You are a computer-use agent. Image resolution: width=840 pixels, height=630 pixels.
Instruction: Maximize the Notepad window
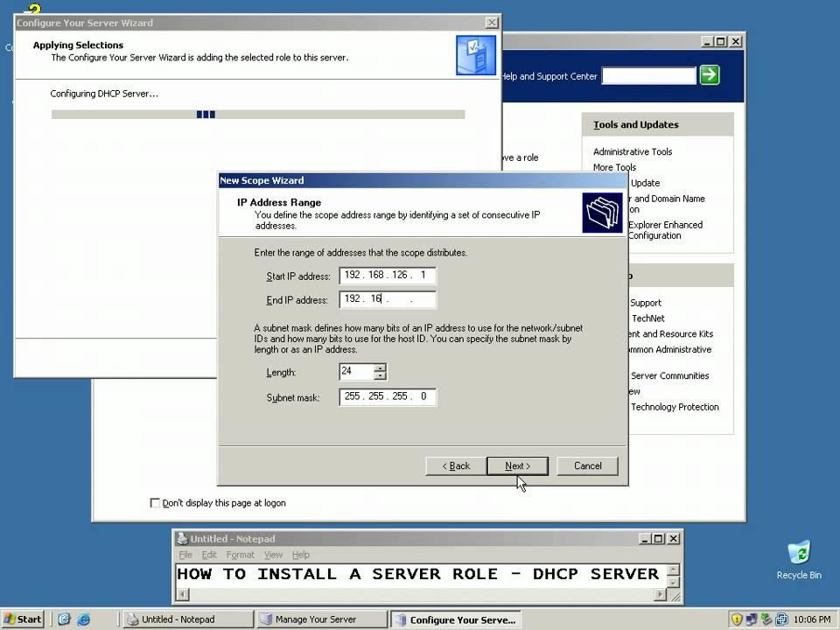point(659,538)
